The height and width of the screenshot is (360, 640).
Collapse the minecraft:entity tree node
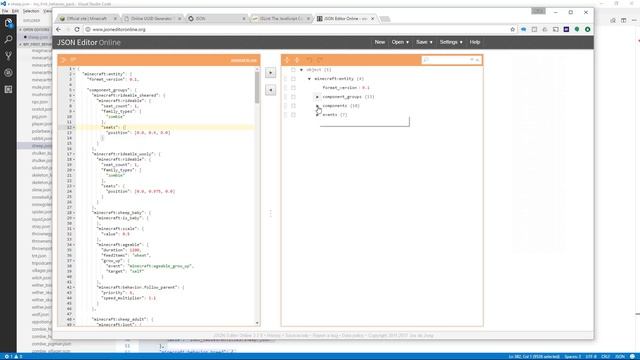[x=309, y=79]
